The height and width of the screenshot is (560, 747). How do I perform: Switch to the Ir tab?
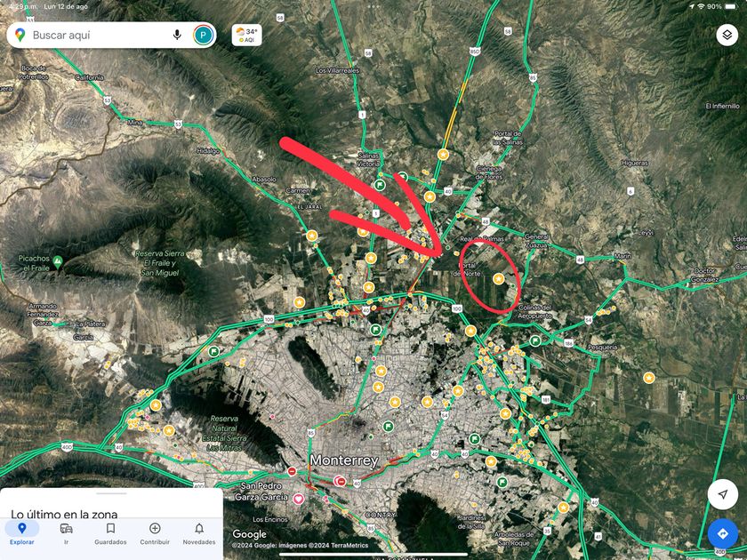pyautogui.click(x=66, y=533)
